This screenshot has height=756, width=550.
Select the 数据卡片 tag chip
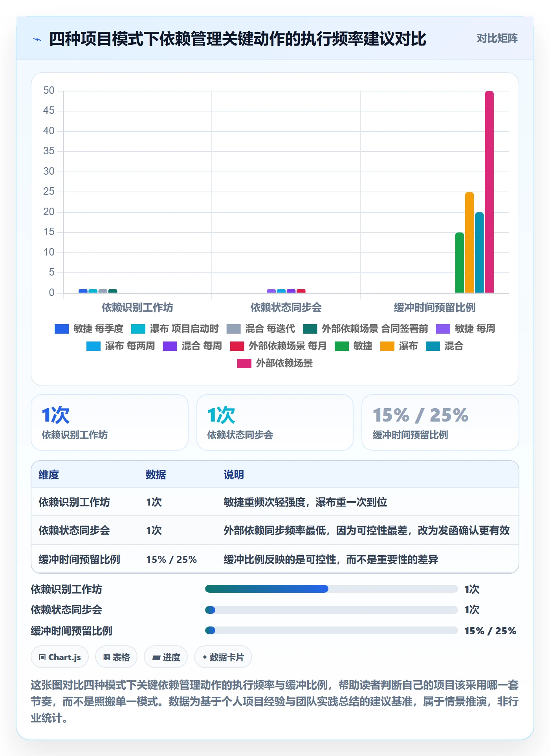pos(223,657)
